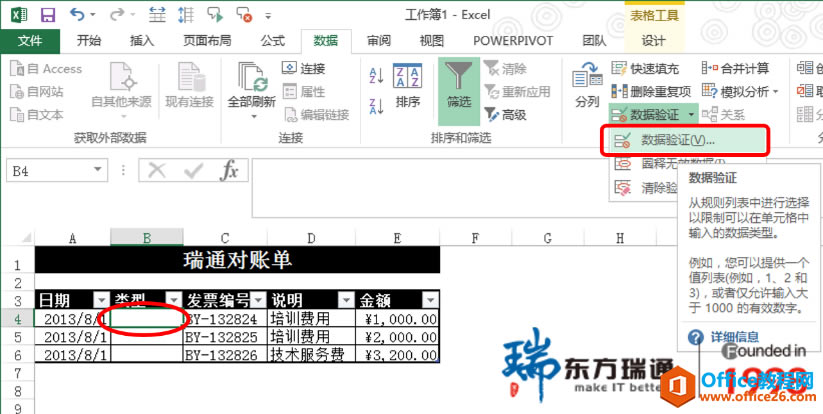Select cell ¥2,000.00

click(x=397, y=336)
